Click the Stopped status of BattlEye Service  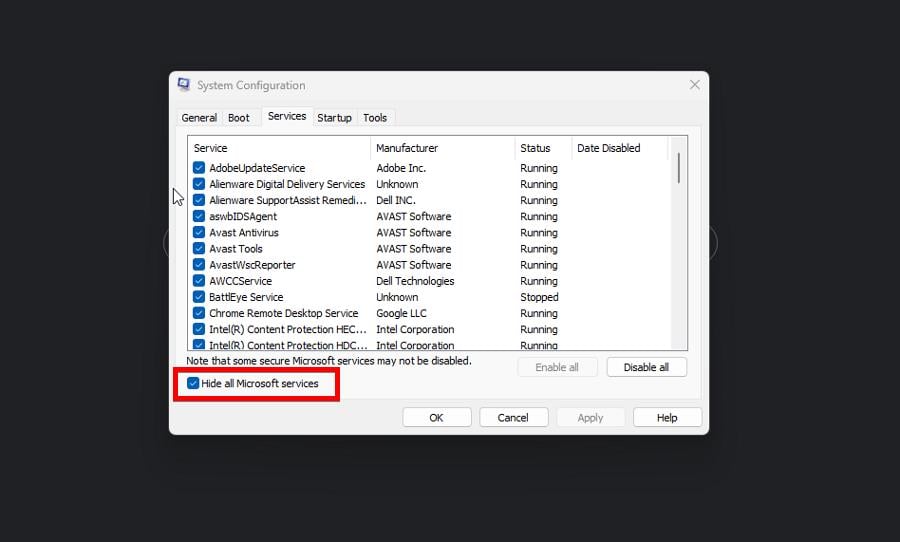[x=539, y=297]
